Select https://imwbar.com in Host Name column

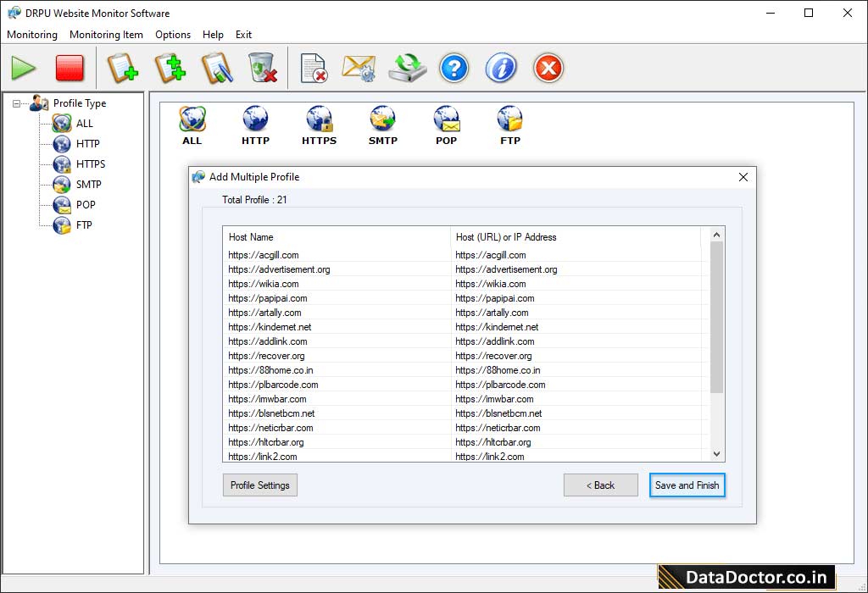click(267, 399)
